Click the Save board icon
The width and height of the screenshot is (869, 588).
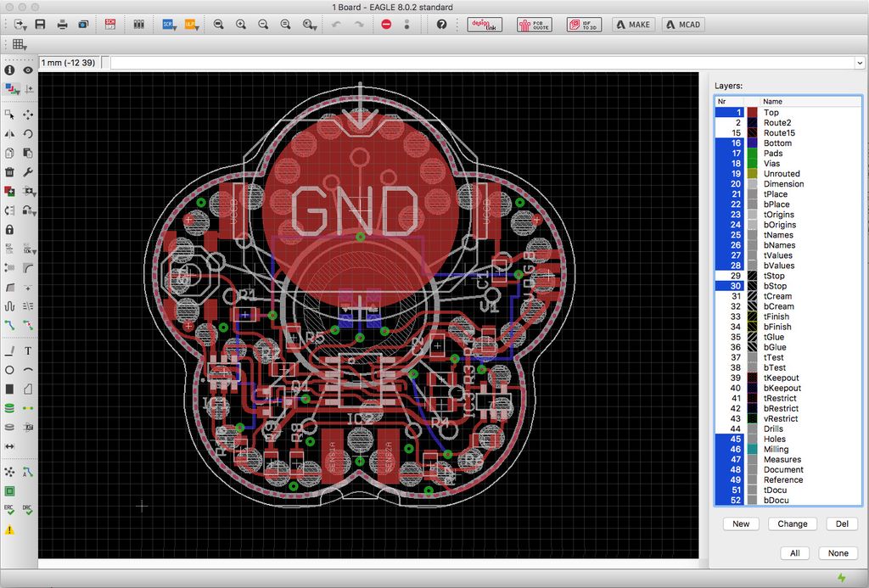[x=40, y=25]
